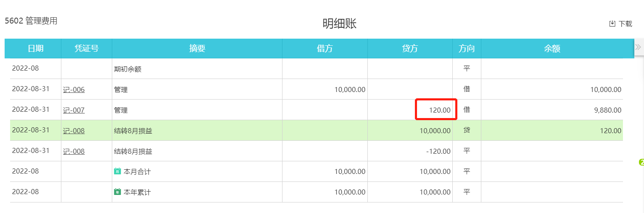Click the 贷方 column header
The width and height of the screenshot is (644, 213).
410,48
